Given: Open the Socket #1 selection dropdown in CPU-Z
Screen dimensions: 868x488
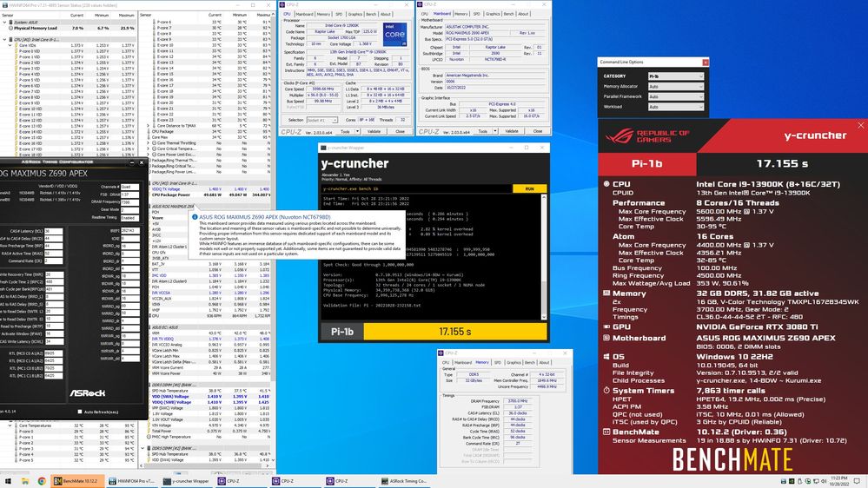Looking at the screenshot, I should tap(321, 120).
